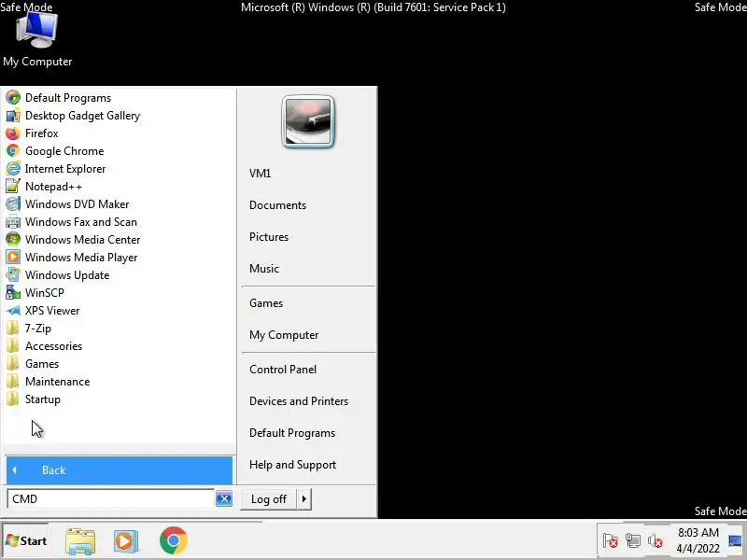Open the VM1 user folder

tap(261, 174)
